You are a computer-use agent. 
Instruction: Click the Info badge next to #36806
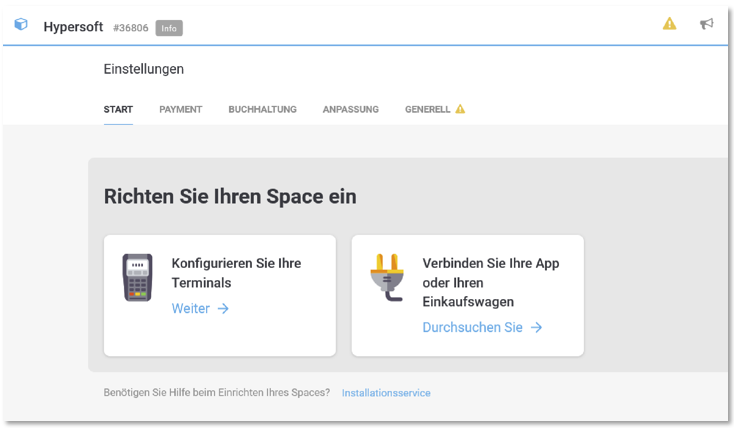pos(169,28)
